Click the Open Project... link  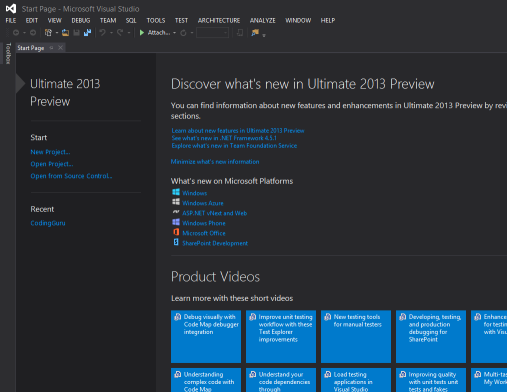click(52, 164)
